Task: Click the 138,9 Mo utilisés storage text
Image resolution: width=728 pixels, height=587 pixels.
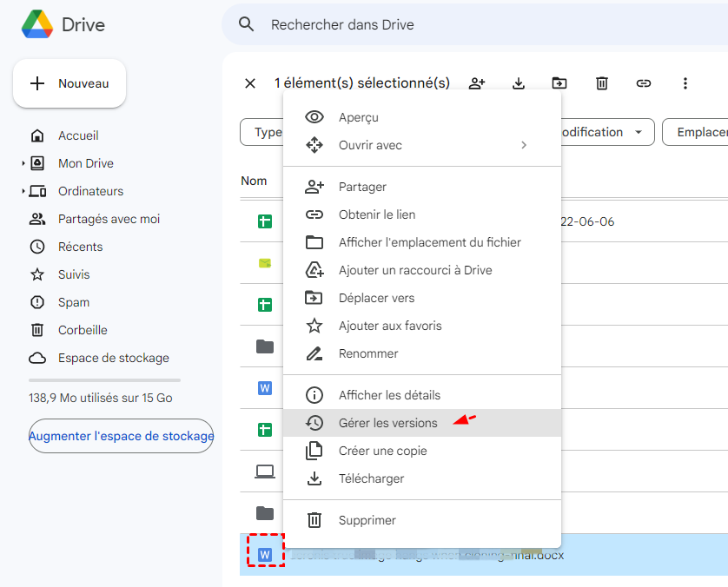Action: coord(100,399)
